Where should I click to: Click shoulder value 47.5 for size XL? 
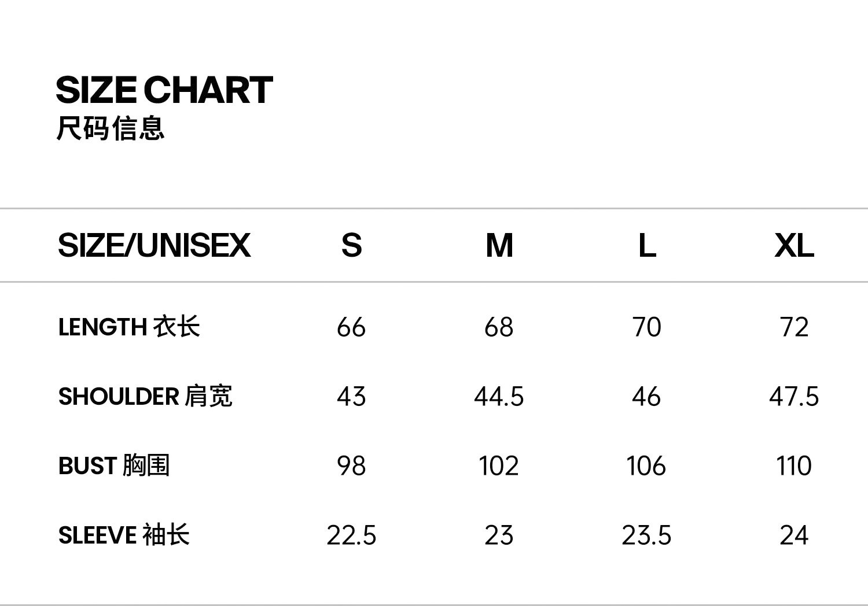point(794,397)
